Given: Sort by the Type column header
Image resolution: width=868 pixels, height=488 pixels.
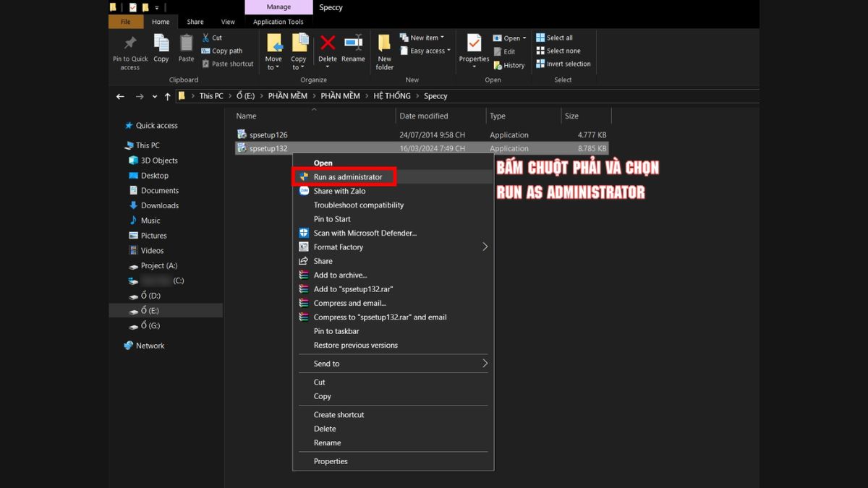Looking at the screenshot, I should coord(524,116).
